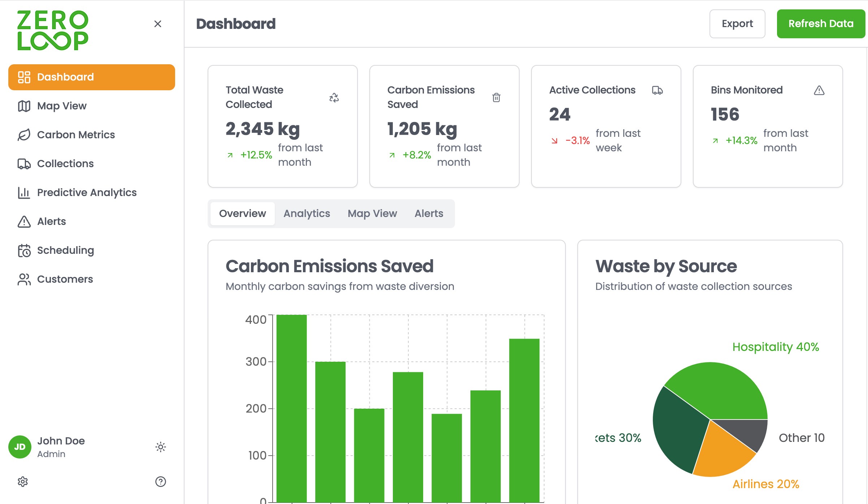This screenshot has height=504, width=868.
Task: Click the Alerts warning triangle in sidebar
Action: pos(24,221)
